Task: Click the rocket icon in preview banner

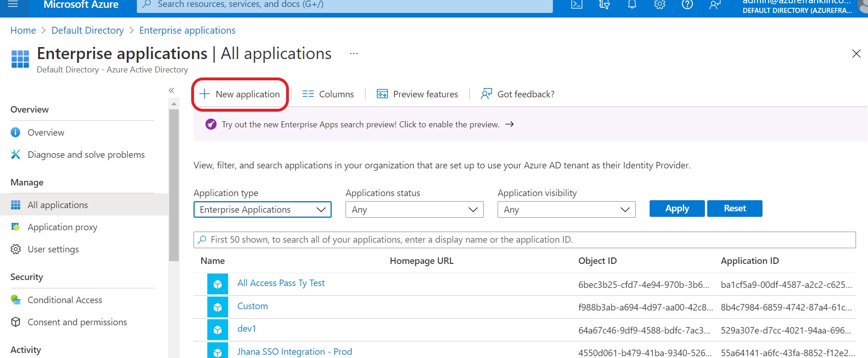Action: [x=211, y=124]
